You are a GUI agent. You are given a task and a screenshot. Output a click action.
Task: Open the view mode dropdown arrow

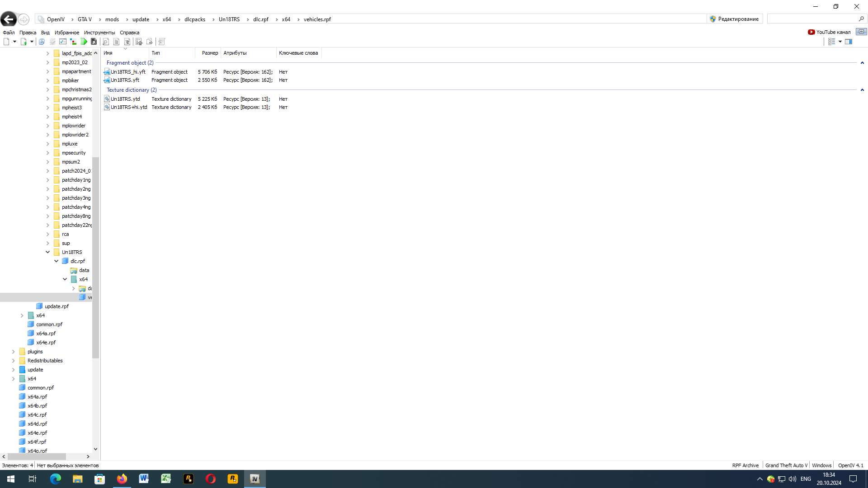(840, 42)
